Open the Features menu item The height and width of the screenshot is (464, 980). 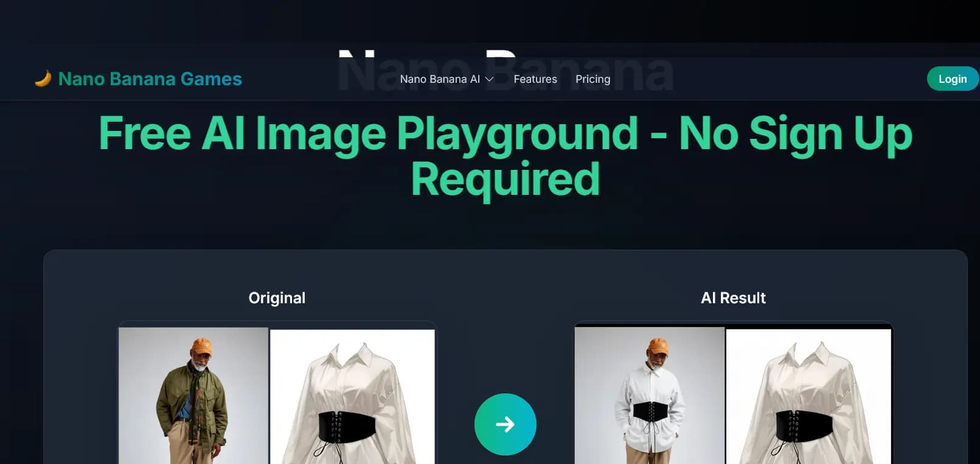coord(535,79)
